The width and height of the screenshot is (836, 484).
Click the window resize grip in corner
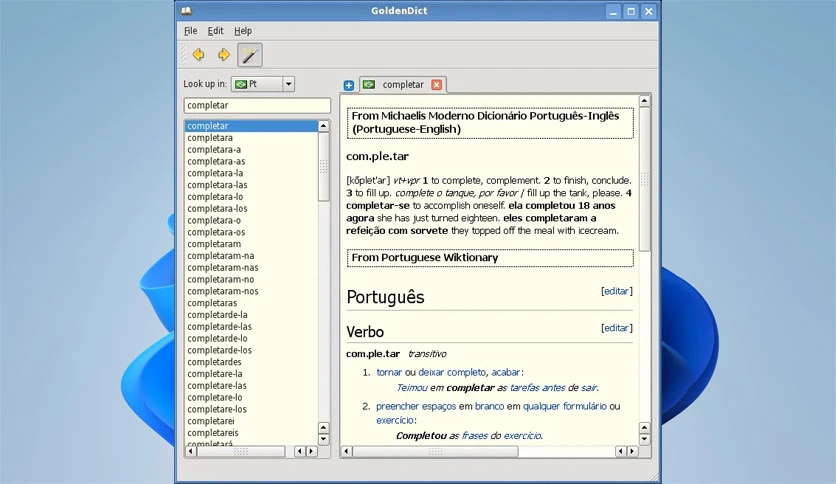654,477
